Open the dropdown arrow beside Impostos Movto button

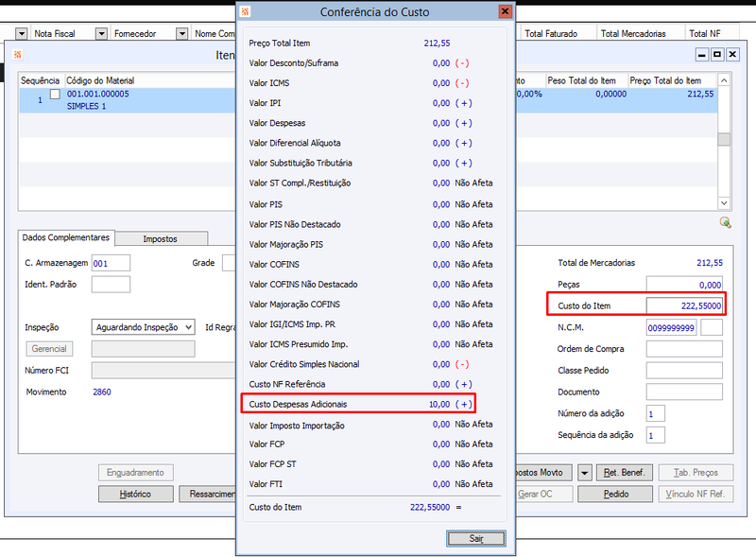584,473
